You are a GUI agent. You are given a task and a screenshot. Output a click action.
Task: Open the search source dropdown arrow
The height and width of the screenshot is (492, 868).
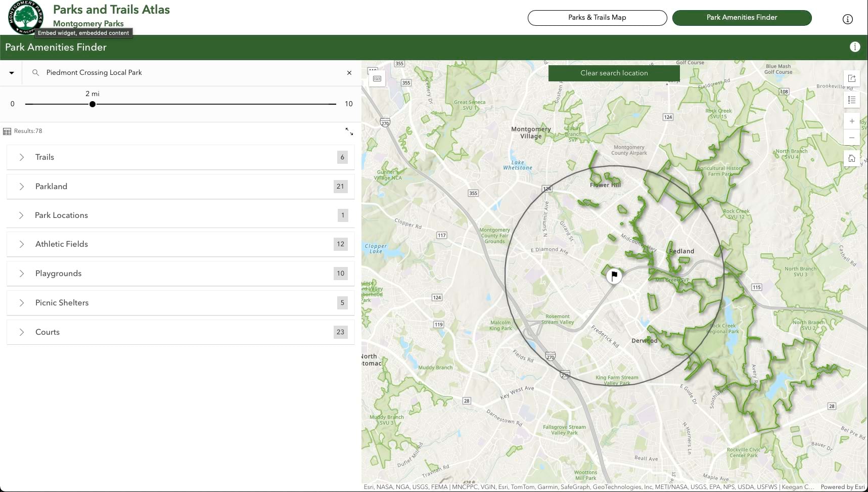click(11, 72)
